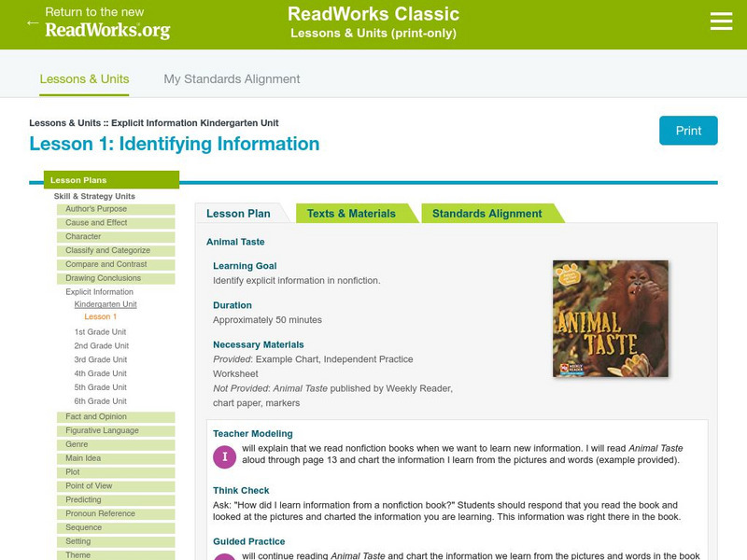Click the Lesson 1: Identifying Information heading

tap(175, 144)
